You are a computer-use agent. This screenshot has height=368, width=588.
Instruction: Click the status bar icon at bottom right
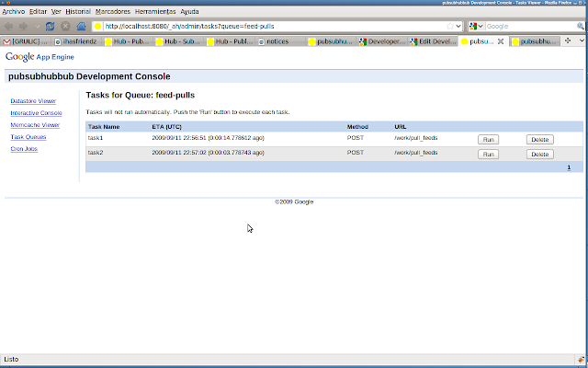point(582,360)
